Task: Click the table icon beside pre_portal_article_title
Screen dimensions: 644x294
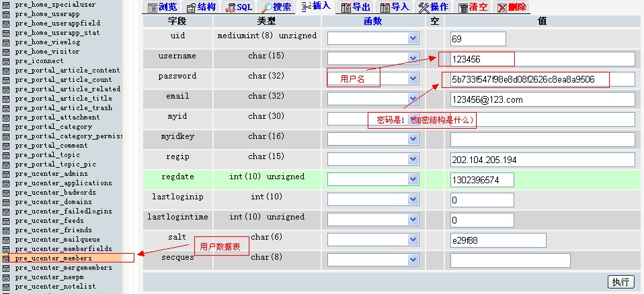Action: [6, 99]
